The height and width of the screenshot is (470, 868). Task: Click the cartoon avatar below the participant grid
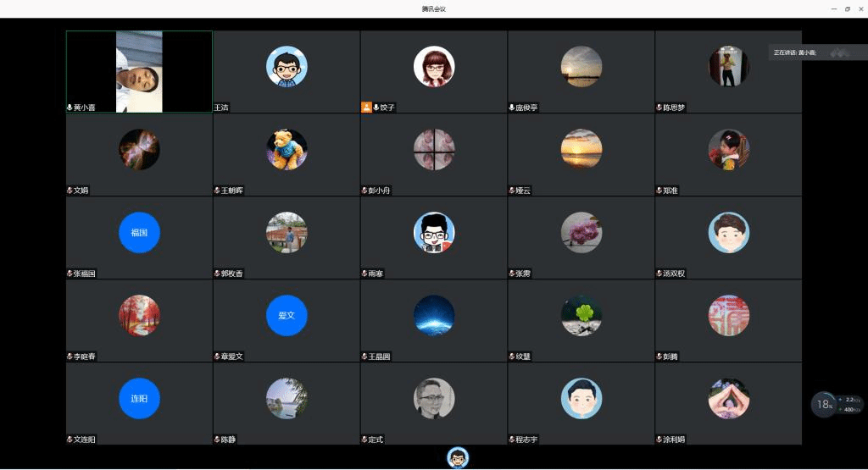point(458,458)
